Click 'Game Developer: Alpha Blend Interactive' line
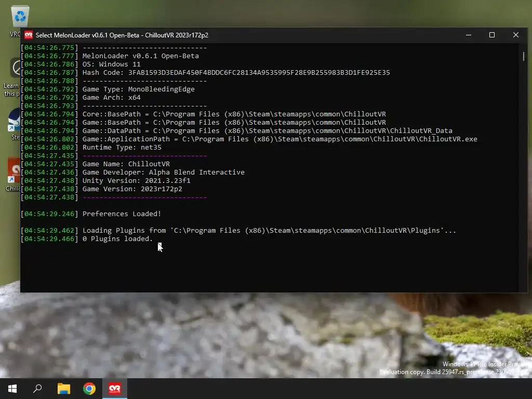This screenshot has height=399, width=532. click(164, 172)
